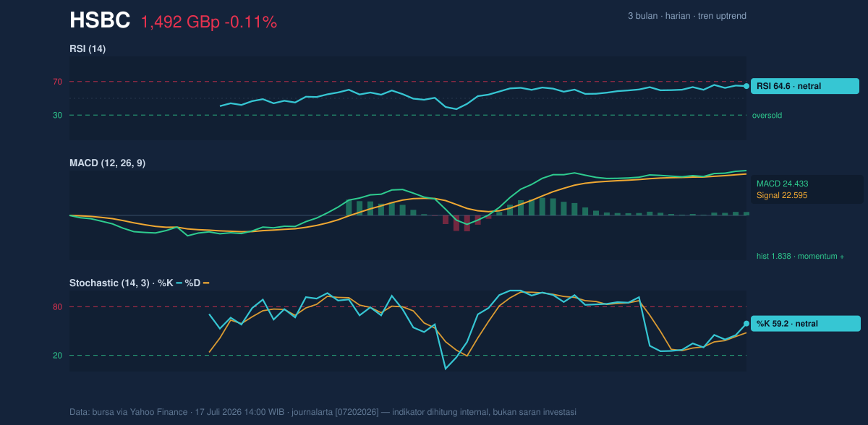Click the 'oversold' label
This screenshot has height=425, width=868.
click(x=767, y=115)
